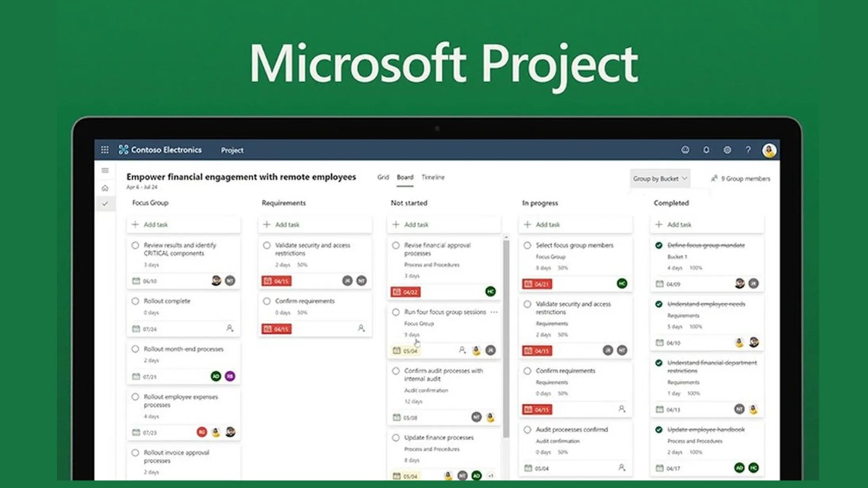Switch to the Board tab
Viewport: 868px width, 488px height.
[405, 178]
